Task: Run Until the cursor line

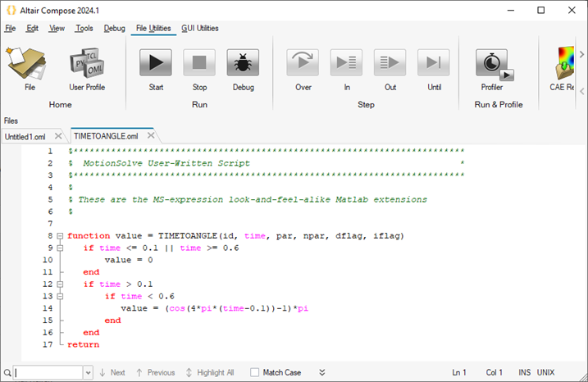Action: 434,70
